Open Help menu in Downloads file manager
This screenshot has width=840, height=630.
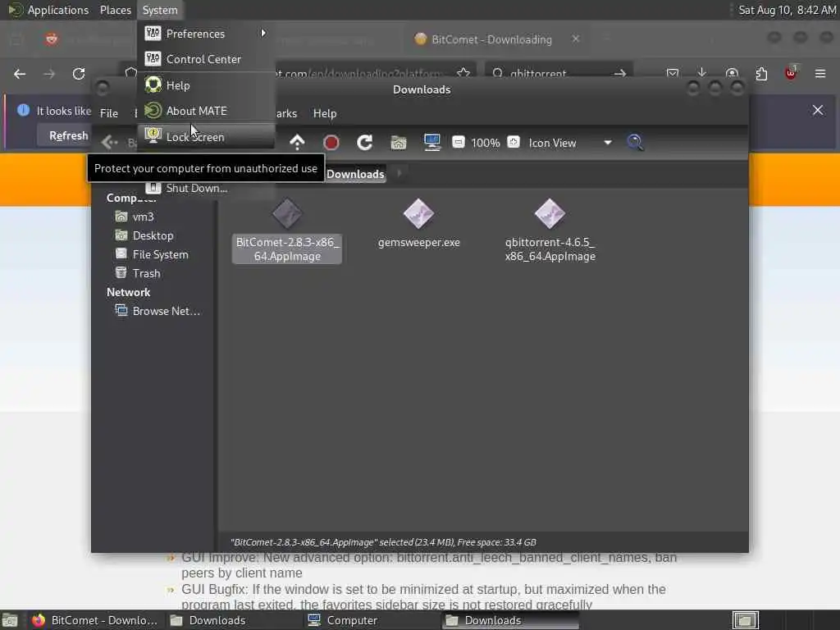[325, 113]
